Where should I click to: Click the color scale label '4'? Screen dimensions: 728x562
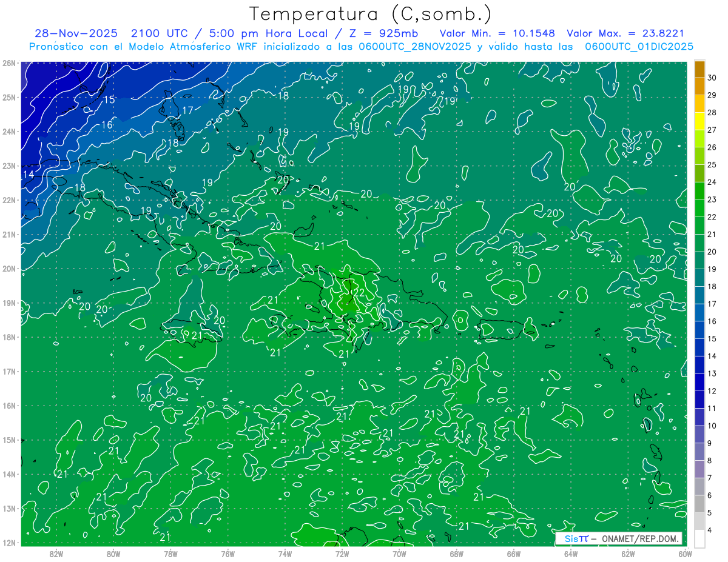710,530
